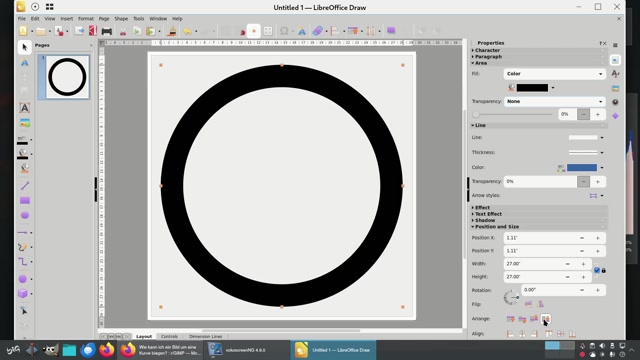Click Bring to Front arrange icon
The height and width of the screenshot is (360, 640).
pos(510,318)
